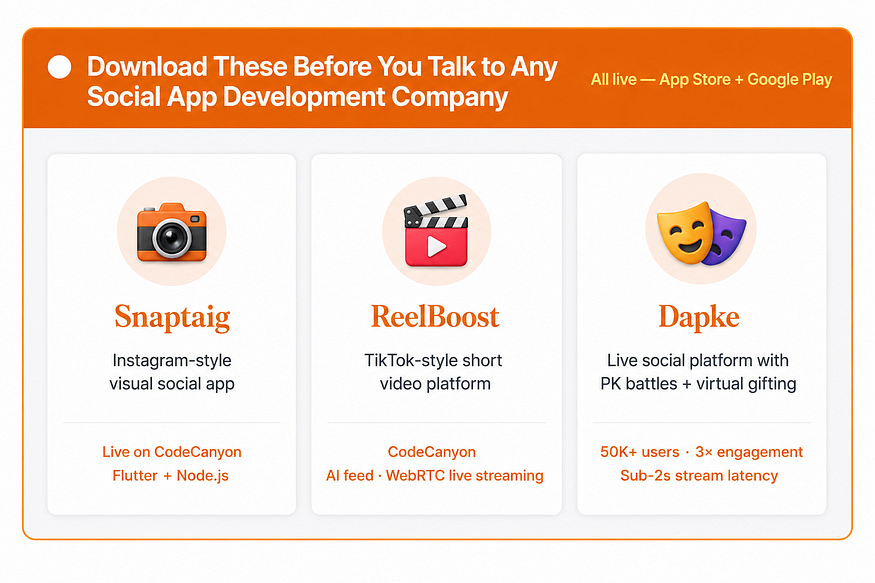
Task: Click '50K+ users · 3× engagement' text
Action: pyautogui.click(x=701, y=452)
